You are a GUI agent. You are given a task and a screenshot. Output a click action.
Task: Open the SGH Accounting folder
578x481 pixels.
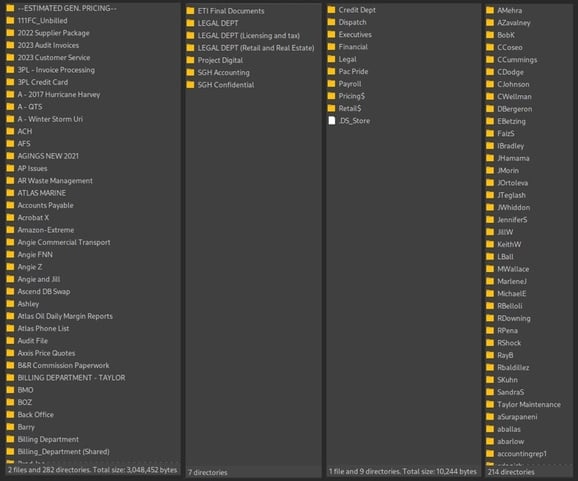pos(223,72)
